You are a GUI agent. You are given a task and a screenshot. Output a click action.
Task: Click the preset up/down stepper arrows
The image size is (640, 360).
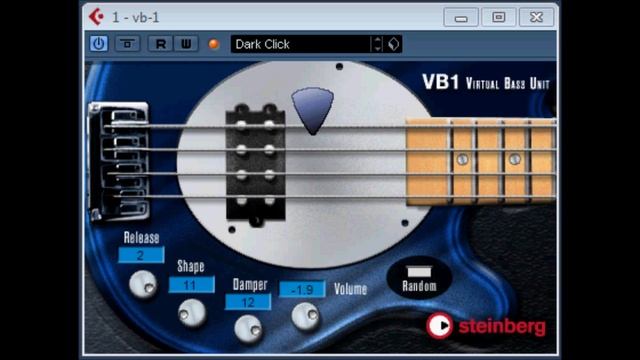tap(378, 44)
